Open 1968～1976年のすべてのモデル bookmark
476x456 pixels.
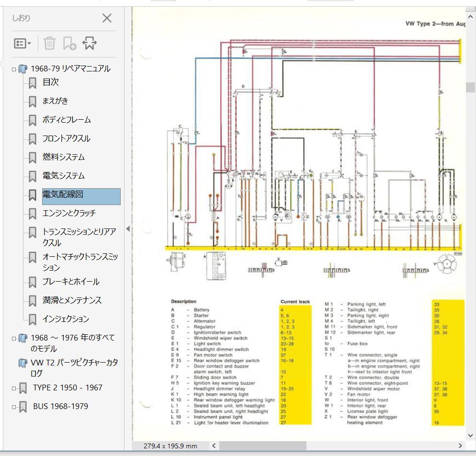coord(73,343)
